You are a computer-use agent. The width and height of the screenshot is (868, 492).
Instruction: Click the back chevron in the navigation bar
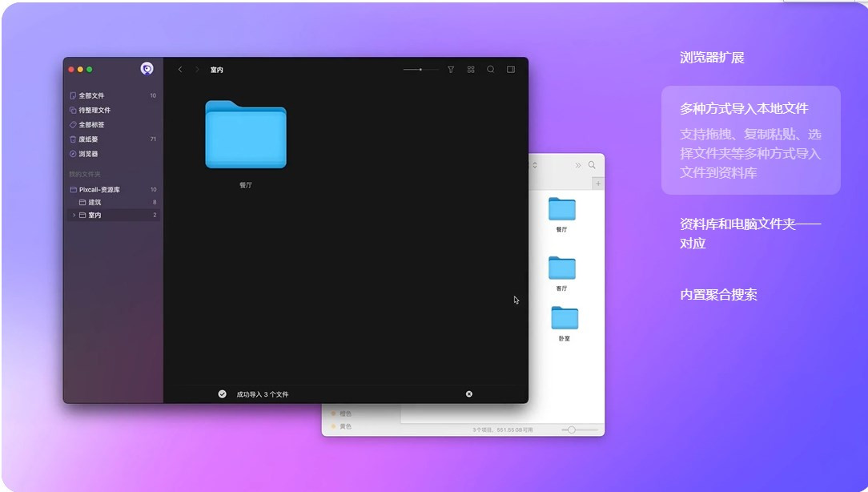point(179,69)
